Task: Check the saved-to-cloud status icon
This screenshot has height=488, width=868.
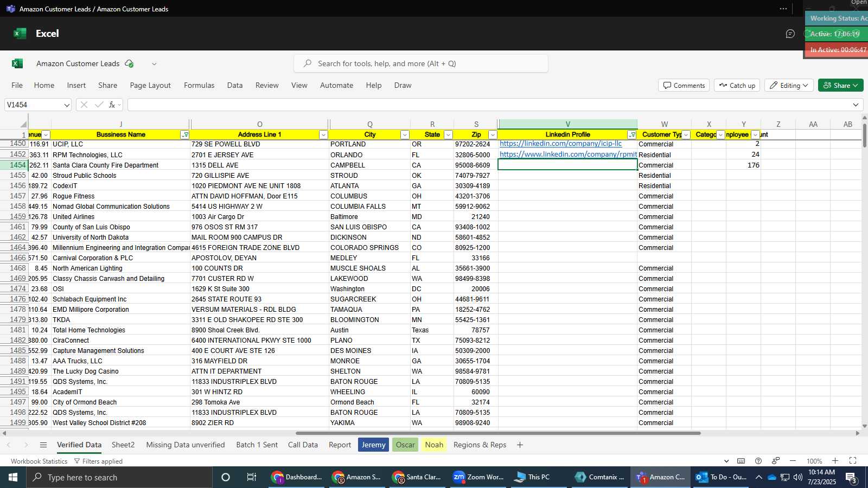Action: coord(129,63)
